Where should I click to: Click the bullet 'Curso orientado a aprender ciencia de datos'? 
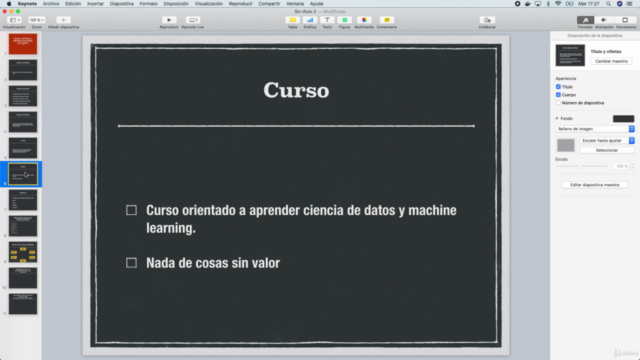pyautogui.click(x=301, y=219)
